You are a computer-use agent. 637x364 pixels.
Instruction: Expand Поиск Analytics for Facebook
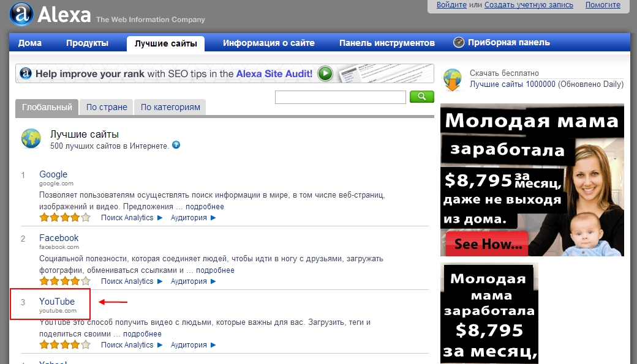tap(132, 281)
